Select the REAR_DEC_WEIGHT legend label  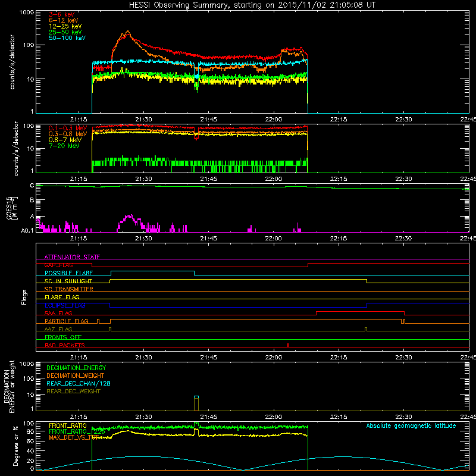73,392
